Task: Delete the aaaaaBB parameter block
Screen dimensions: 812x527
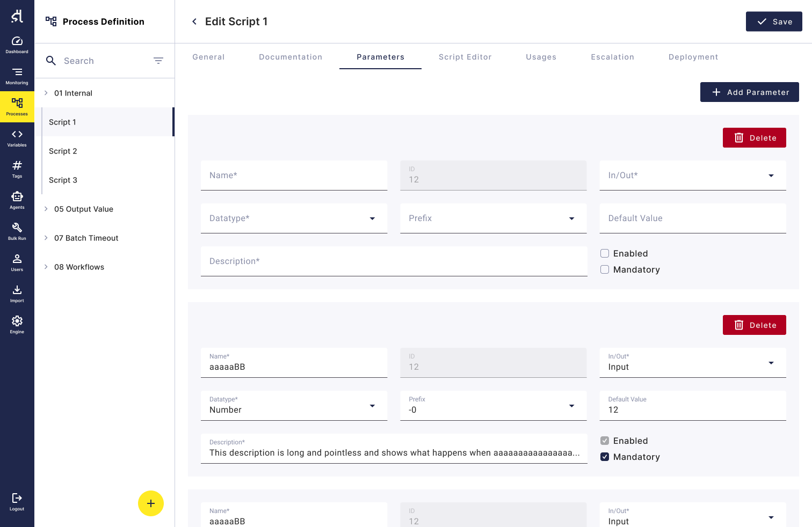Action: pos(755,325)
